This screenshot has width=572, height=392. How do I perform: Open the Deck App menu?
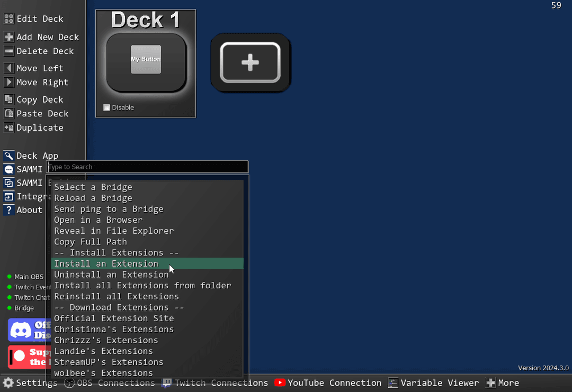31,156
